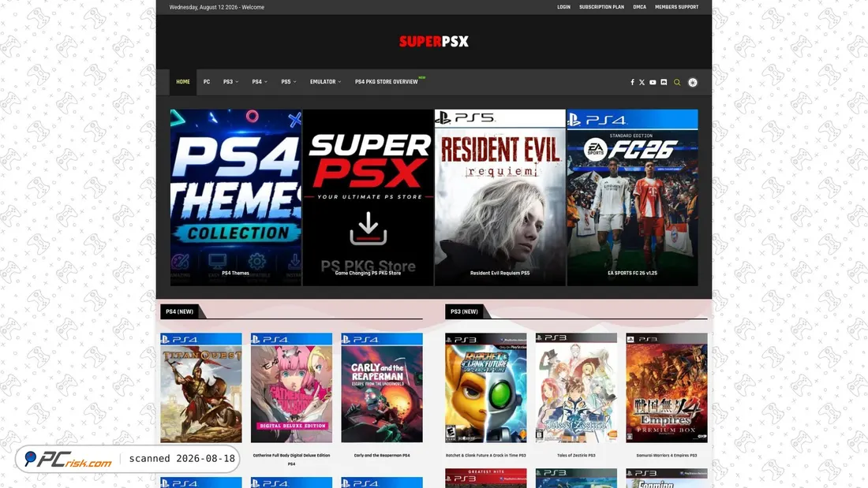Viewport: 868px width, 488px height.
Task: Open the Catherine Full Body cover image
Action: pyautogui.click(x=291, y=388)
